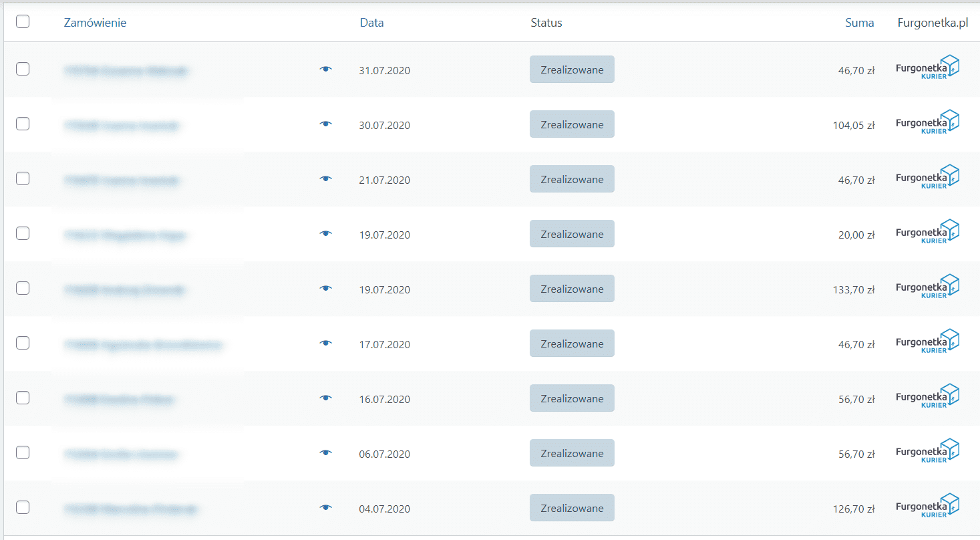Click the eye preview icon for 21.07.2020 order
This screenshot has width=980, height=540.
tap(325, 179)
